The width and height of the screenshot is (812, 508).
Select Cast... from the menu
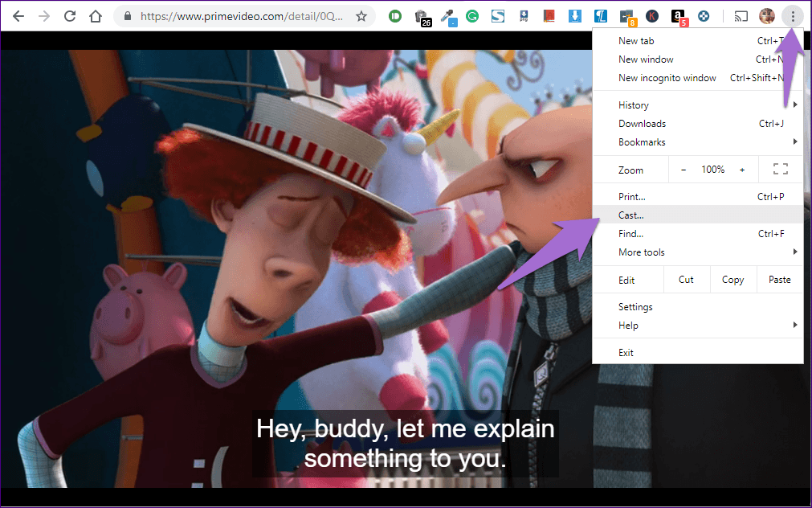pyautogui.click(x=631, y=215)
